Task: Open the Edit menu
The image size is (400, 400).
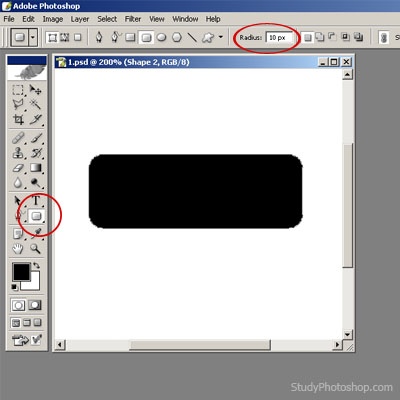Action: click(x=28, y=19)
